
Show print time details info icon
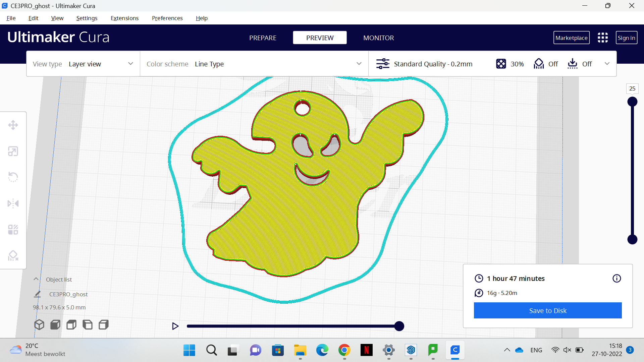pos(617,278)
